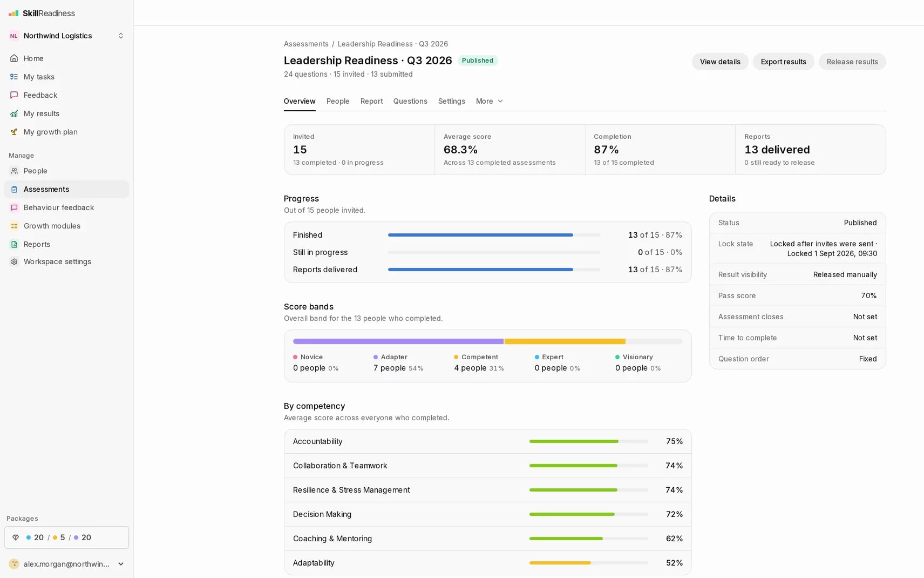Click the My results chart icon

click(x=14, y=113)
